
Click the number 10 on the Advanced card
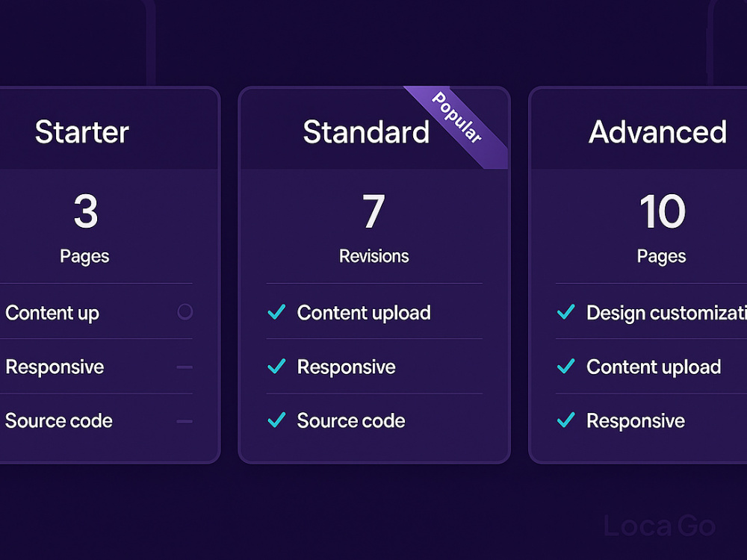[662, 211]
